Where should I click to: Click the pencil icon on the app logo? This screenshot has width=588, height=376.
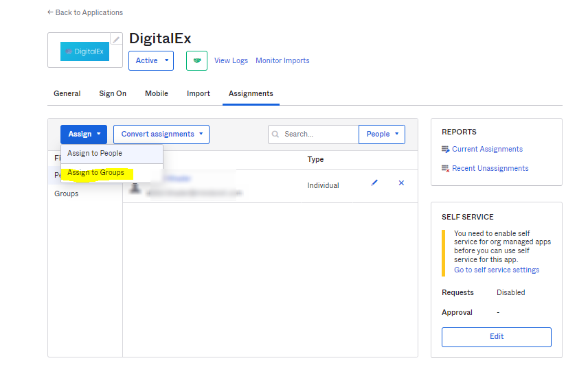point(116,40)
